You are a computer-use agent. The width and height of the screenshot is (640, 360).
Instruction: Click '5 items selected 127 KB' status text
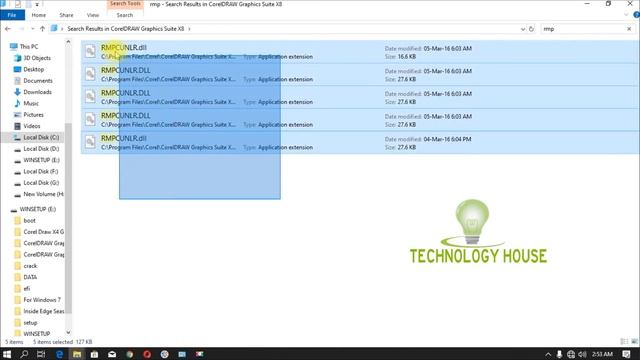coord(62,342)
